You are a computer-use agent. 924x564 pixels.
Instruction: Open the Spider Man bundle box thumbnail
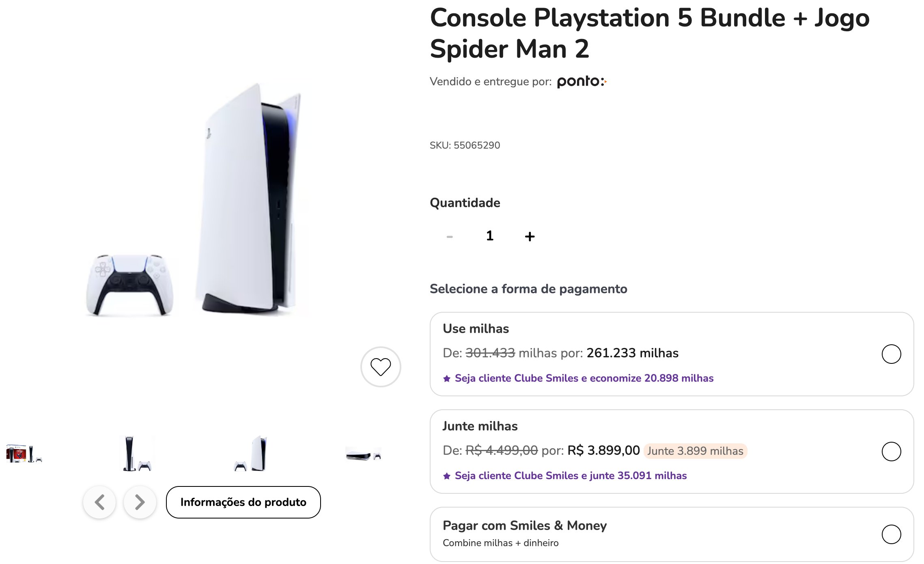click(x=24, y=454)
